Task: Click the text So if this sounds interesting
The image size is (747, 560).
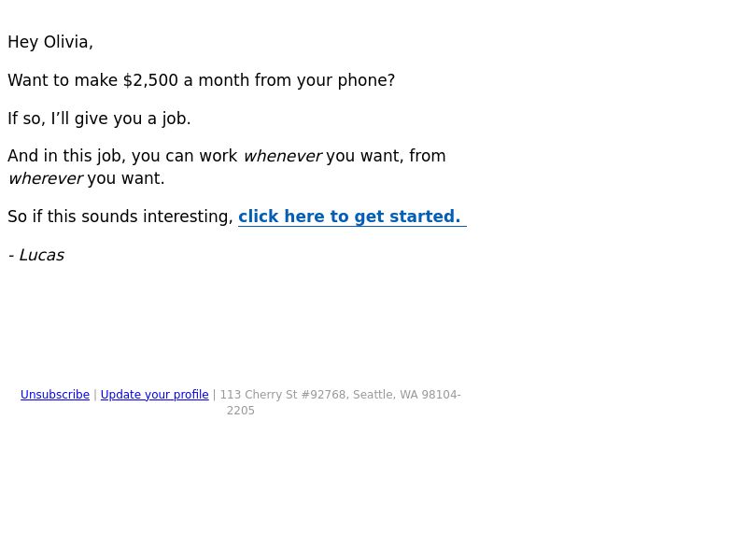Action: 120,217
